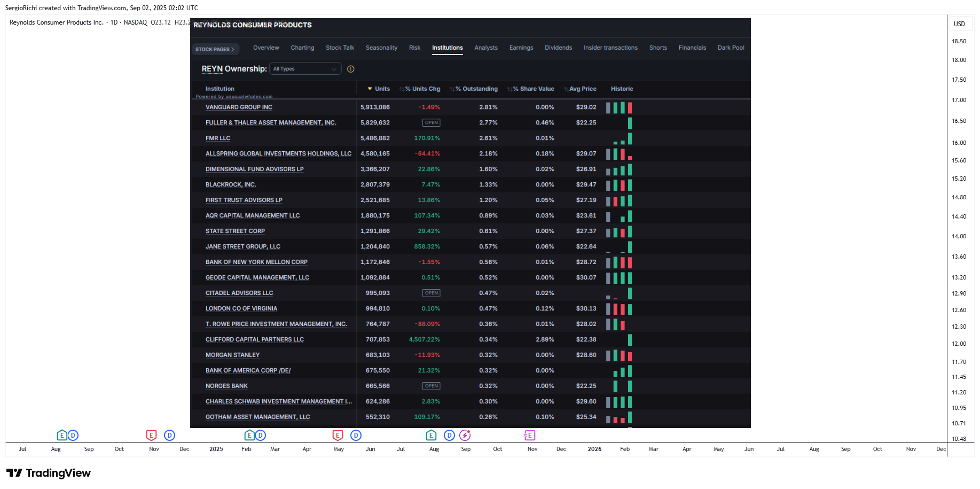This screenshot has height=489, width=980.
Task: Sort by % Units Chg column arrows
Action: tap(402, 89)
